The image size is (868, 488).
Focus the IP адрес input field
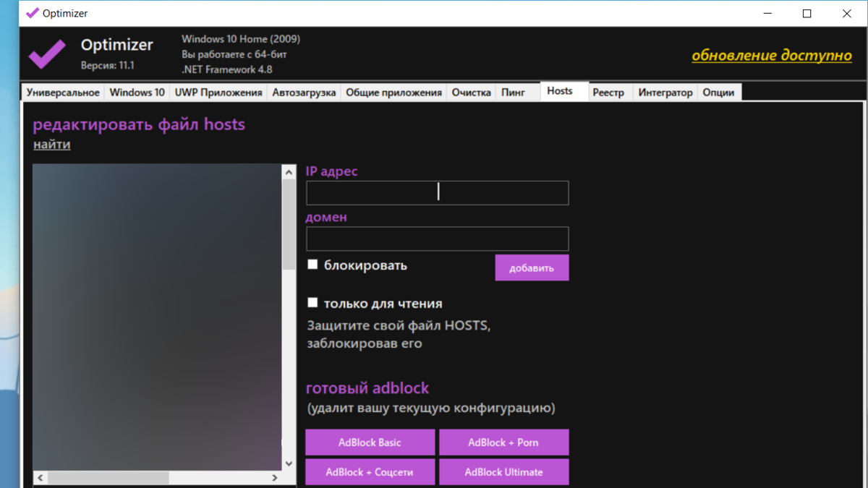tap(438, 193)
